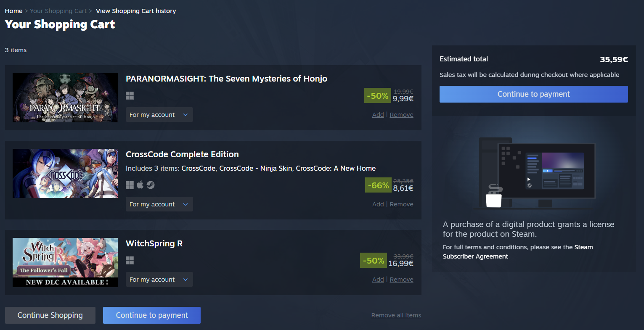Open the WitchSpring R cover image

[x=65, y=262]
